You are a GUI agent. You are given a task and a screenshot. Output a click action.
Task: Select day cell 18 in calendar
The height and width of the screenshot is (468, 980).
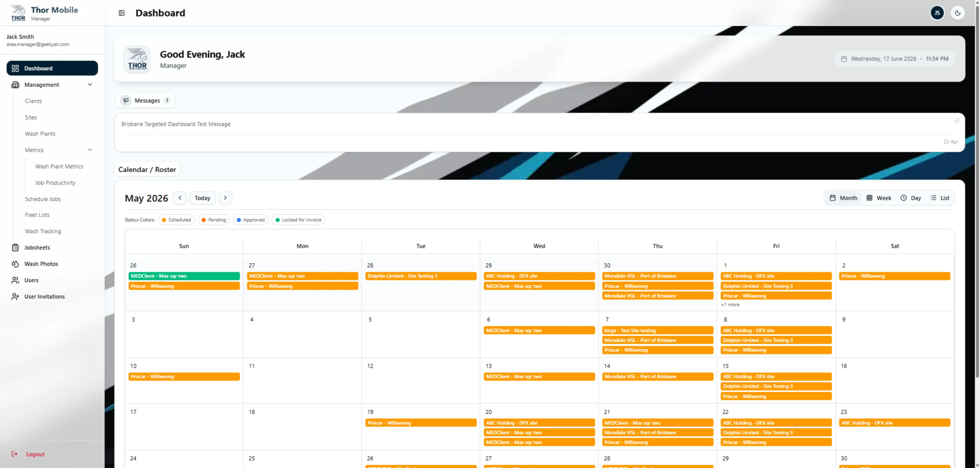coord(302,426)
